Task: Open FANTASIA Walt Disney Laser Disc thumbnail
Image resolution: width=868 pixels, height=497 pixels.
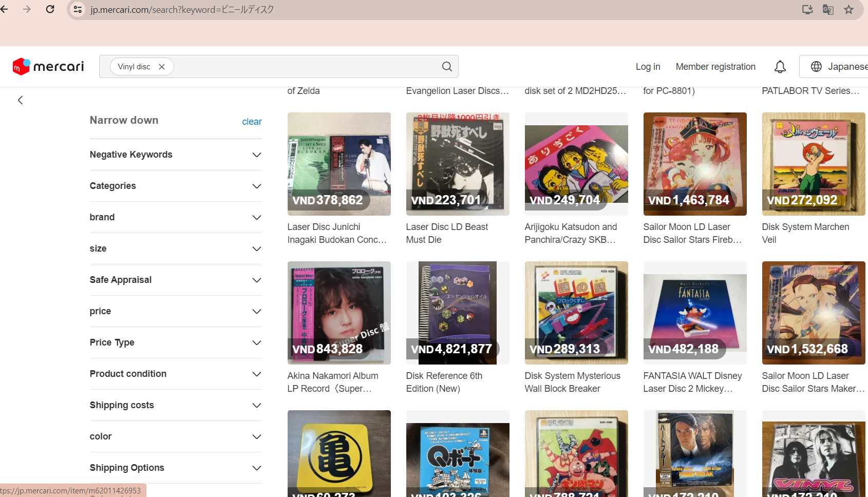Action: click(x=695, y=313)
